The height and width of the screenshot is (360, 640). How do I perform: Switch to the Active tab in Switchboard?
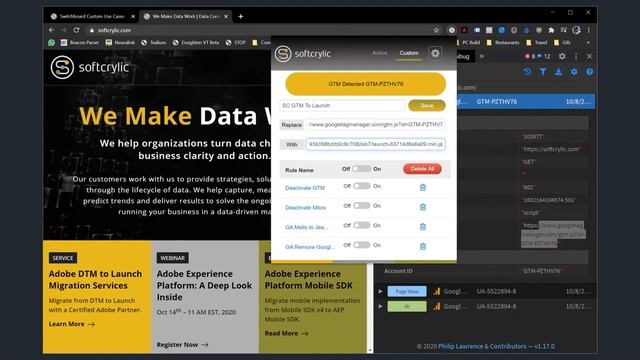(x=380, y=53)
